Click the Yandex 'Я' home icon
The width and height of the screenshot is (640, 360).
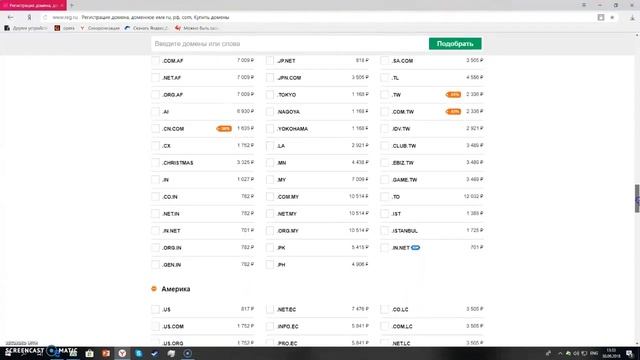pyautogui.click(x=29, y=18)
